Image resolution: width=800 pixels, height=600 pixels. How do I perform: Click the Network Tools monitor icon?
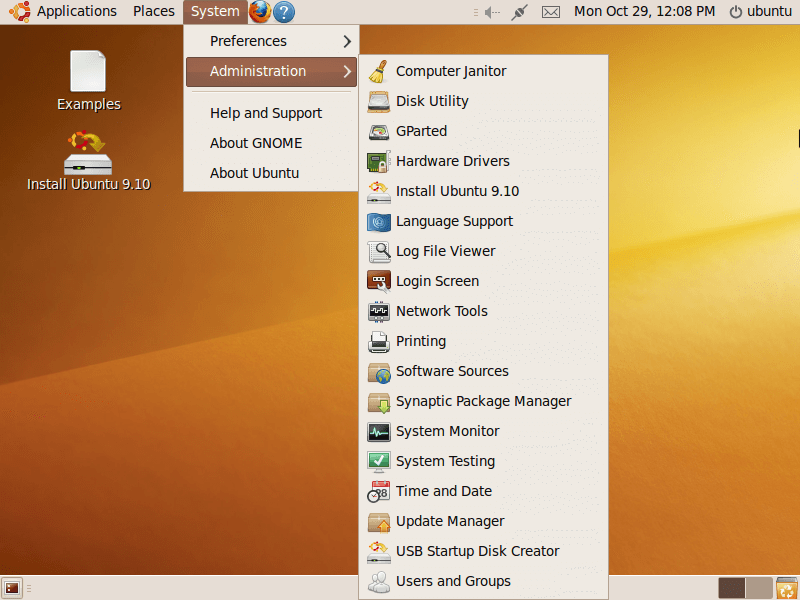point(379,311)
